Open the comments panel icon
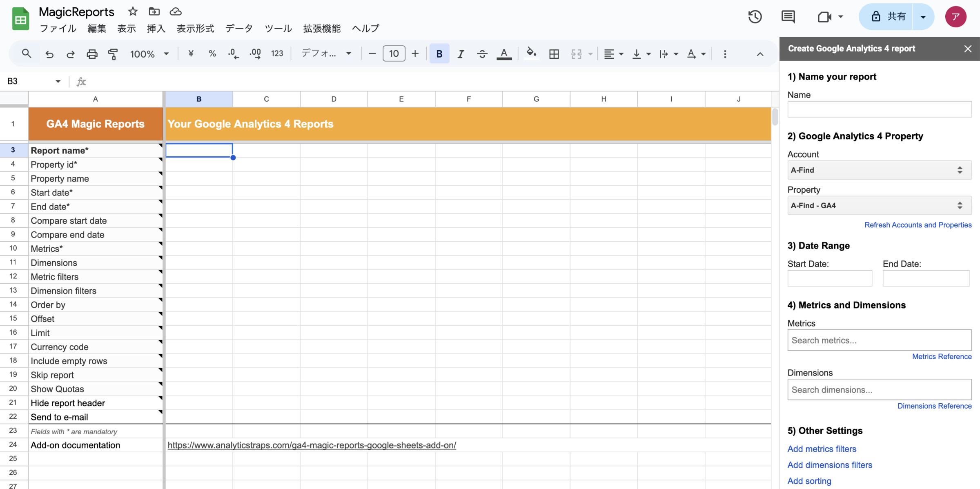This screenshot has height=489, width=980. pos(788,17)
